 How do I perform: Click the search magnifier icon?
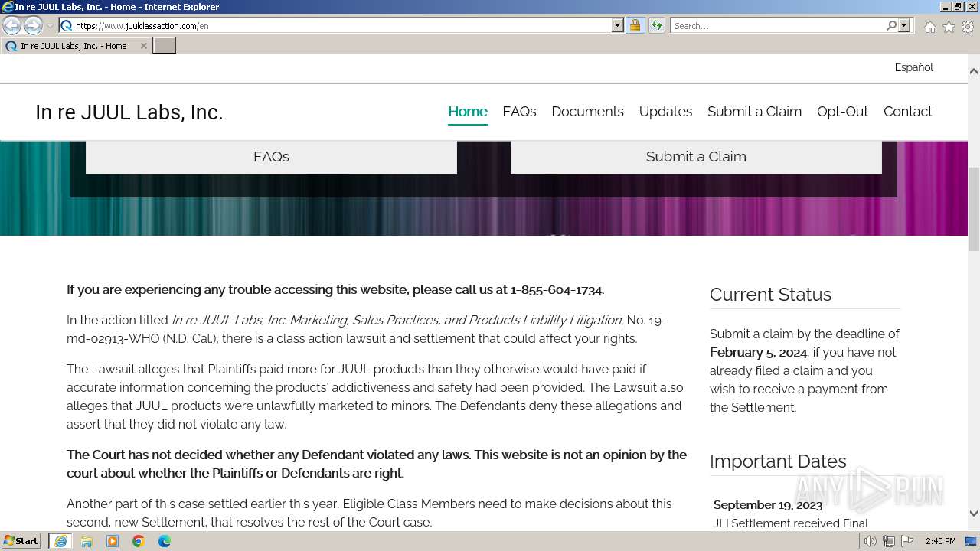tap(891, 25)
